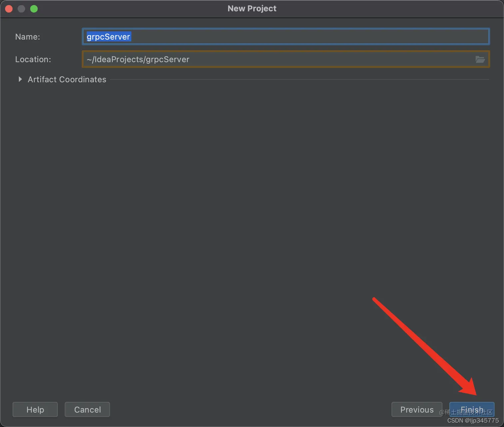Image resolution: width=504 pixels, height=427 pixels.
Task: Expand the Artifact Coordinates section
Action: click(x=20, y=79)
